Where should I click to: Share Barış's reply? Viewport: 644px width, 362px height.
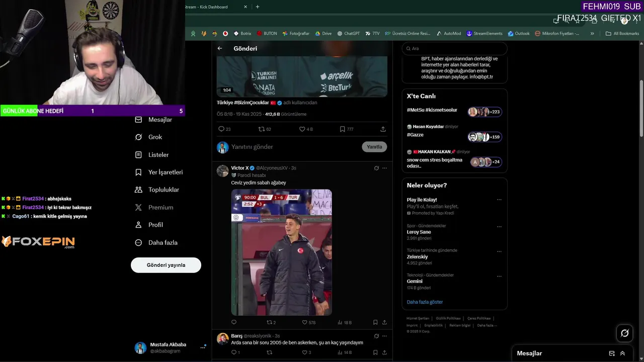click(384, 352)
